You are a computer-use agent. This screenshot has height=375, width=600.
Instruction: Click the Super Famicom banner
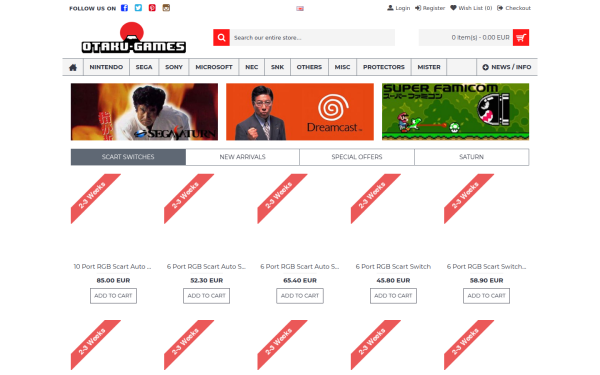point(455,112)
